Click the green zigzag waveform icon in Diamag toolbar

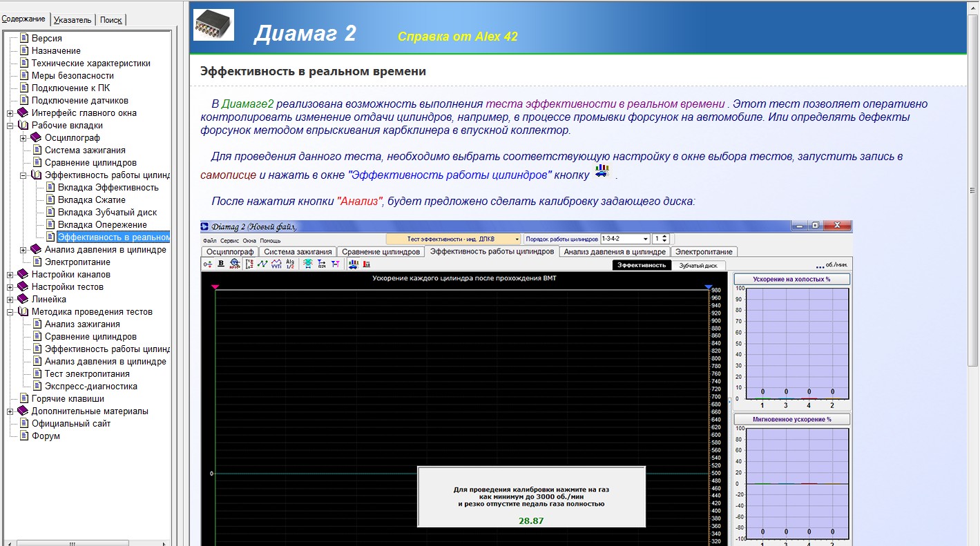[262, 263]
